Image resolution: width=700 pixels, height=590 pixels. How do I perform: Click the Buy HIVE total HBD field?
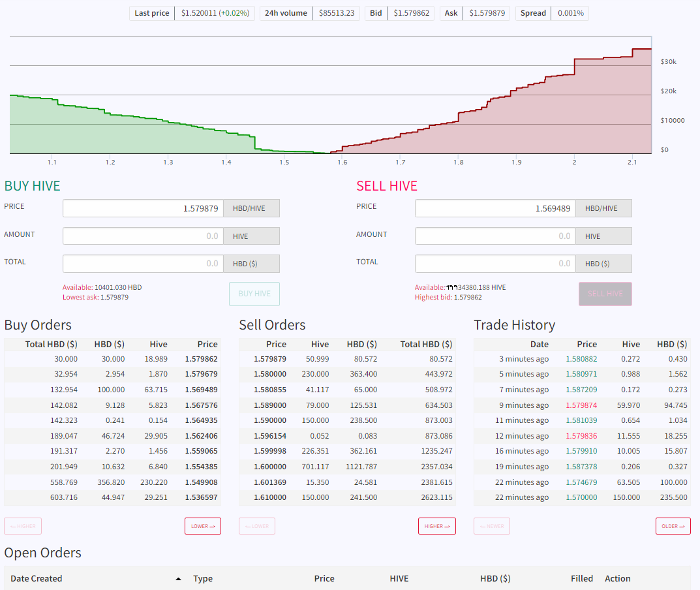coord(143,264)
